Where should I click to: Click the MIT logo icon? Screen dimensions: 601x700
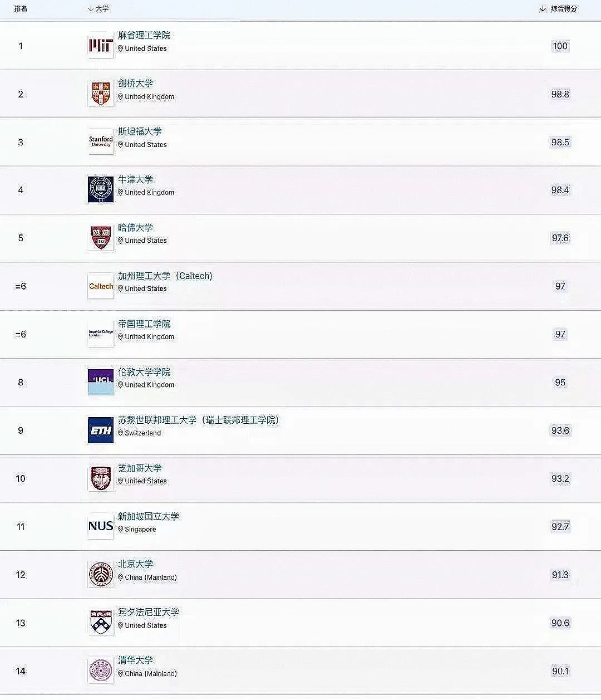point(101,46)
